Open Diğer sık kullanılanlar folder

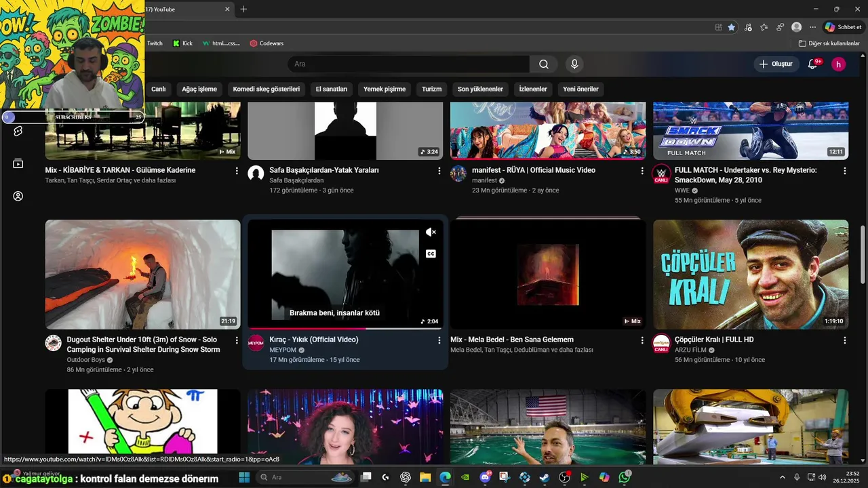point(829,43)
